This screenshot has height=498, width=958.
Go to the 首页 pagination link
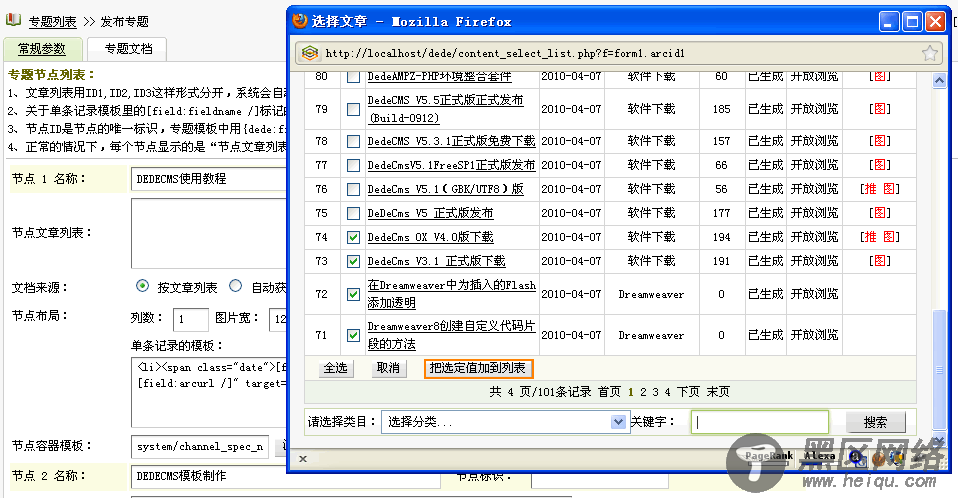(609, 392)
